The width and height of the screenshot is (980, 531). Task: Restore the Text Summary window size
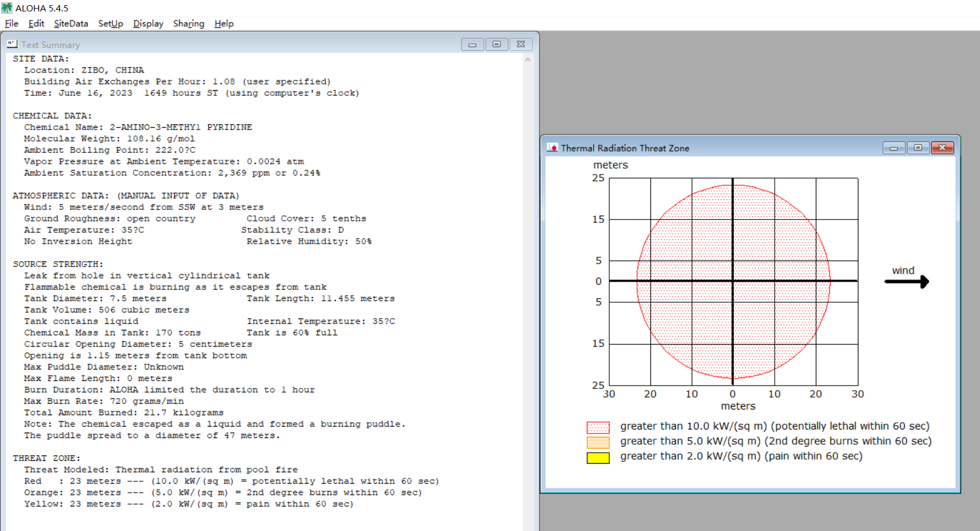pos(497,44)
